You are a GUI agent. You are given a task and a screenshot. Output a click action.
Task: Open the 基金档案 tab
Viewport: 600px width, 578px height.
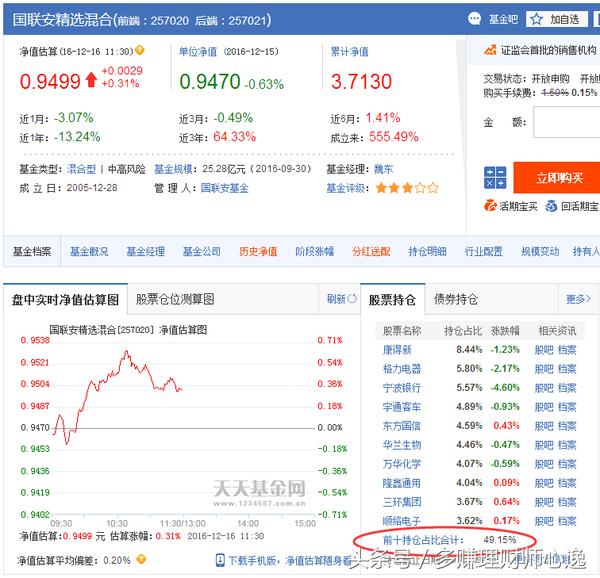tap(32, 251)
